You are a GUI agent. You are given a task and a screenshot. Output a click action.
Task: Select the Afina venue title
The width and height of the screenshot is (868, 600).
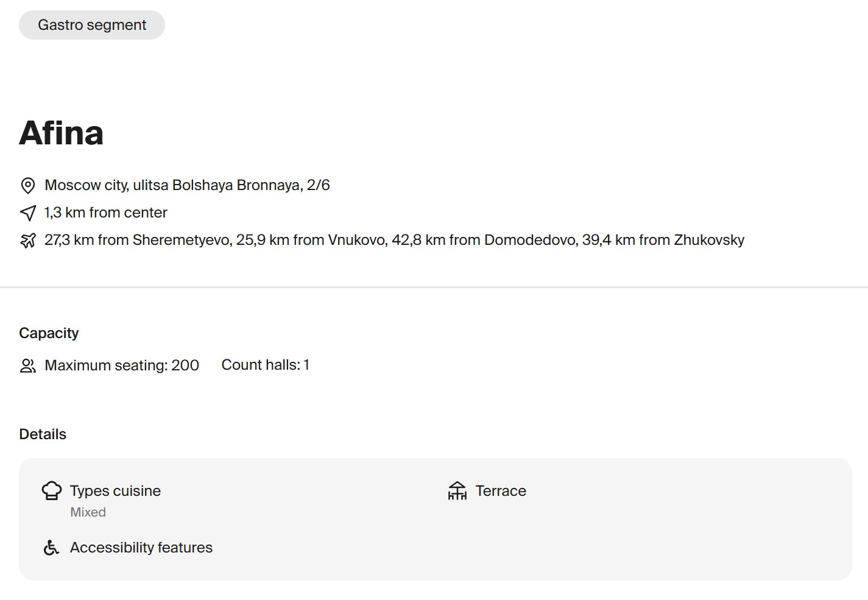pos(62,133)
